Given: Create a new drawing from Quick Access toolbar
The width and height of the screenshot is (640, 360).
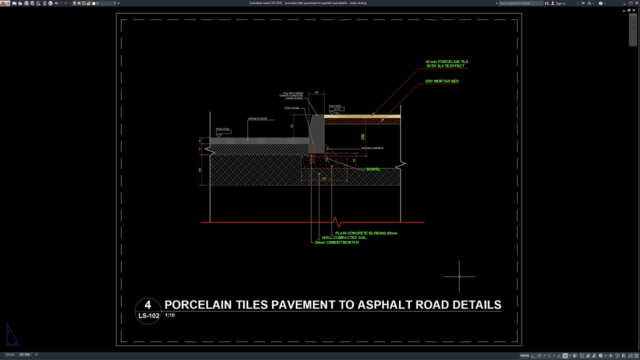Looking at the screenshot, I should 14,3.
